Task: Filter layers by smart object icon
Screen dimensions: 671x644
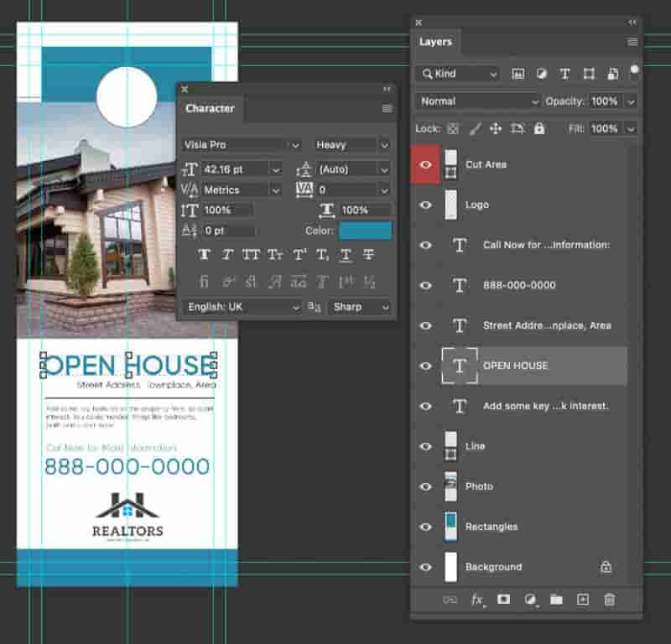Action: (x=613, y=74)
